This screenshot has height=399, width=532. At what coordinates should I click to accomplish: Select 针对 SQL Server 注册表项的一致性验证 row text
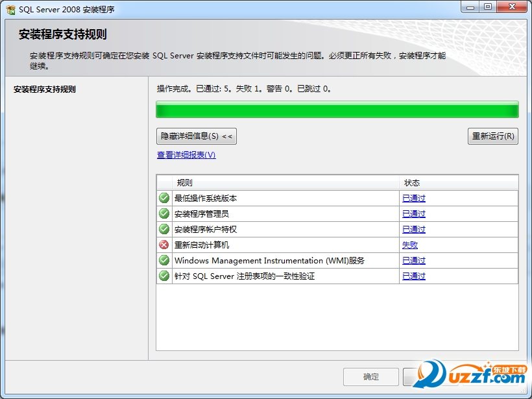click(245, 276)
